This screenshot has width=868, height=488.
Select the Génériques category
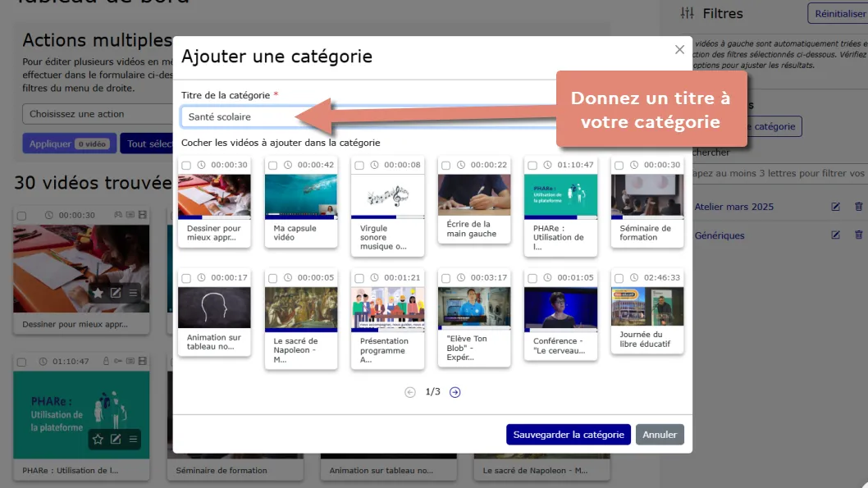[x=719, y=235]
